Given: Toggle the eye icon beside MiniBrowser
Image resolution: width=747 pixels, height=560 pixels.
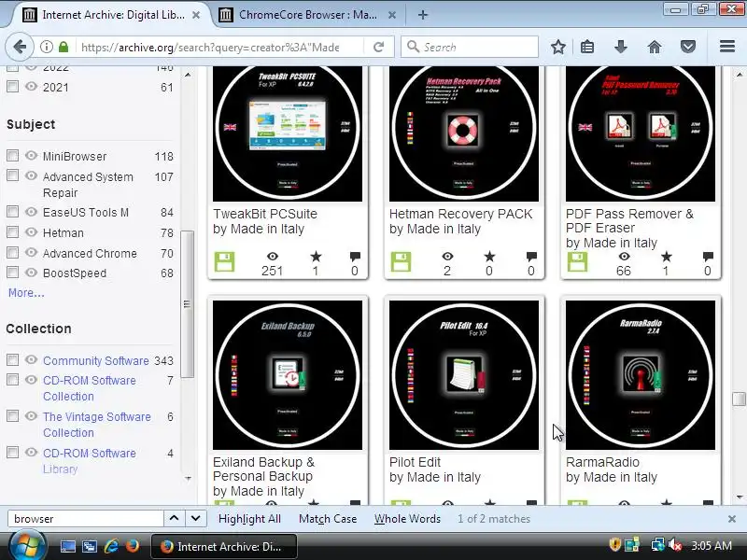Looking at the screenshot, I should coord(32,155).
